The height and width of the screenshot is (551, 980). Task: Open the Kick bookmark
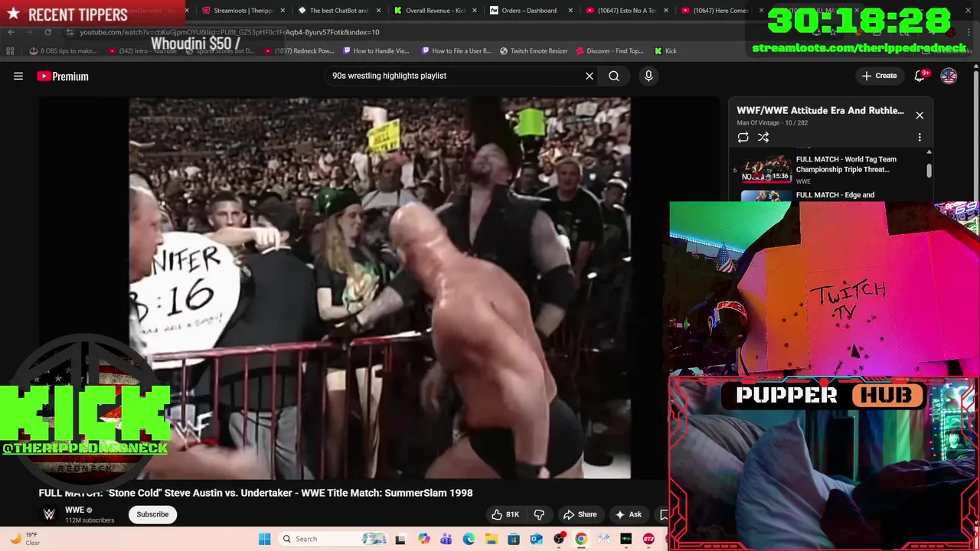coord(665,51)
